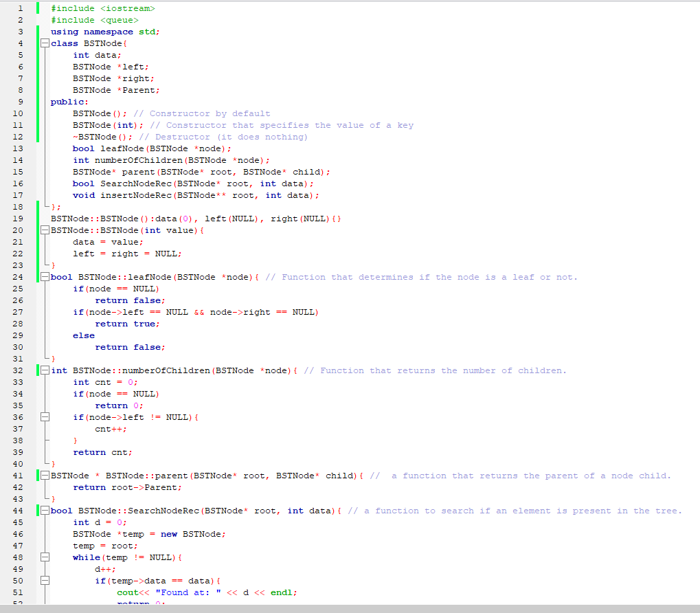Collapse the BSTNode class definition fold marker

tap(44, 43)
